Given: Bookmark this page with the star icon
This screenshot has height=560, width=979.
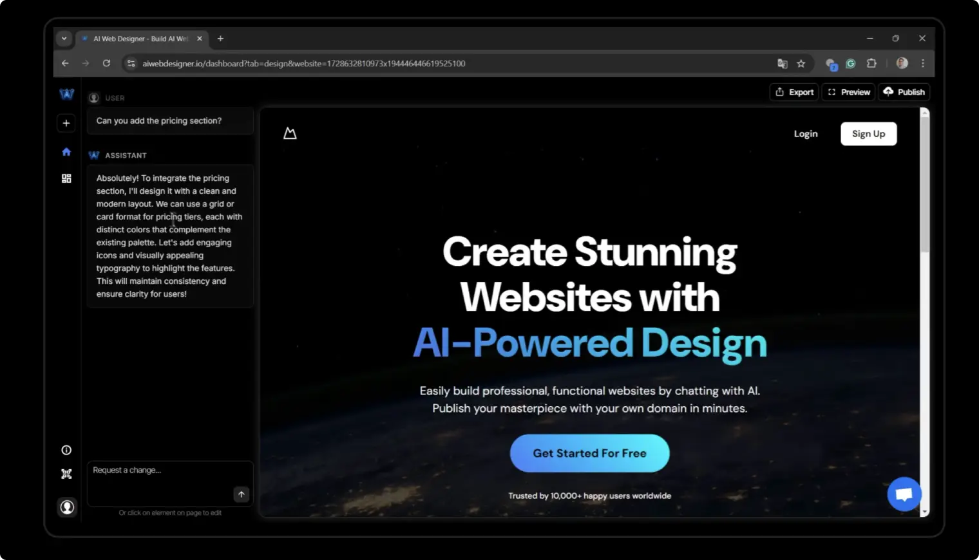Looking at the screenshot, I should click(801, 64).
